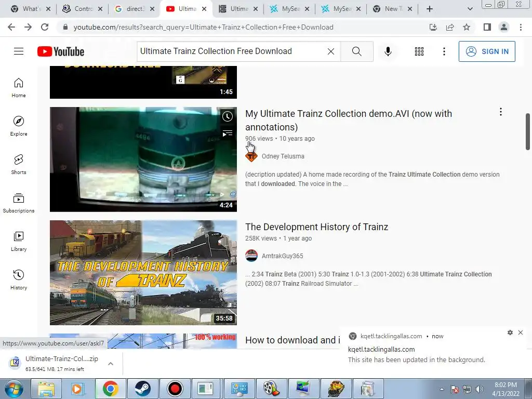Open History in the sidebar
This screenshot has width=532, height=399.
point(19,280)
